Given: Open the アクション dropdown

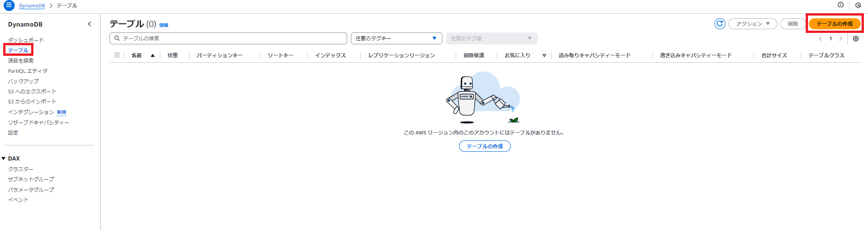Looking at the screenshot, I should (x=753, y=24).
